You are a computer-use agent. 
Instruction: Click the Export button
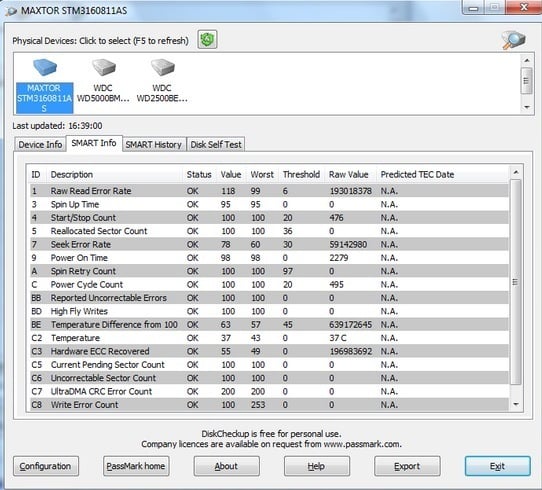[x=407, y=466]
